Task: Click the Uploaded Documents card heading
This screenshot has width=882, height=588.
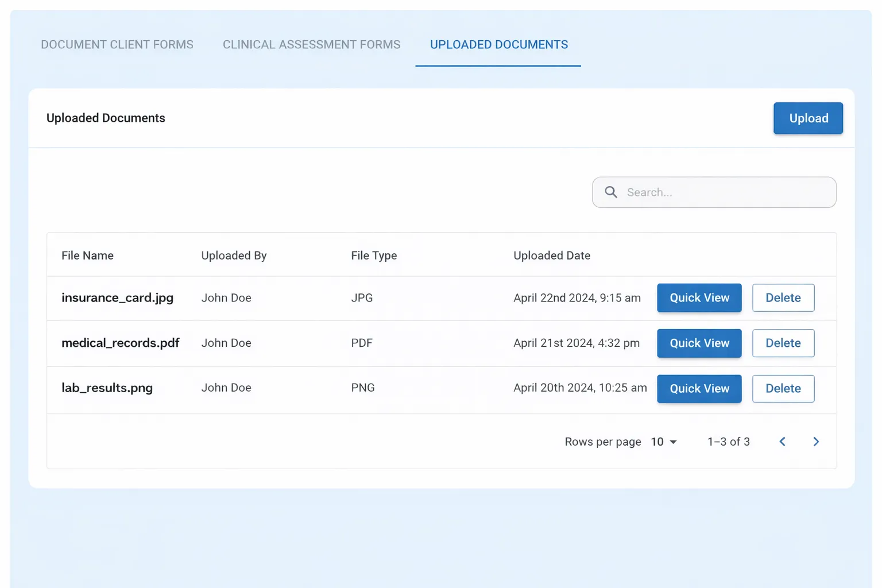Action: point(106,118)
